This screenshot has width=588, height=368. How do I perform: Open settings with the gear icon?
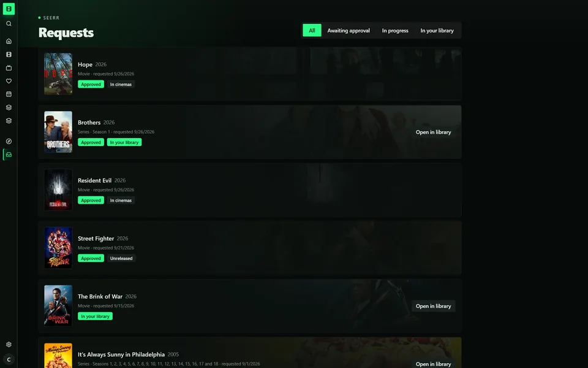click(9, 344)
